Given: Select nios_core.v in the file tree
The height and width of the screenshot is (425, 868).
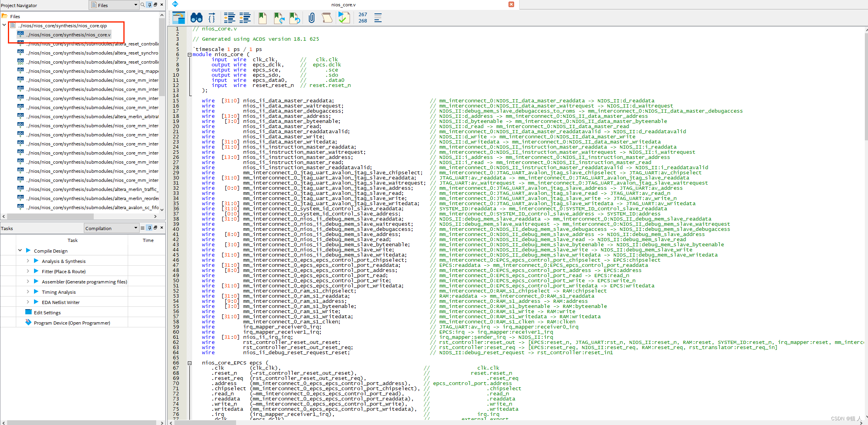Looking at the screenshot, I should [x=68, y=35].
